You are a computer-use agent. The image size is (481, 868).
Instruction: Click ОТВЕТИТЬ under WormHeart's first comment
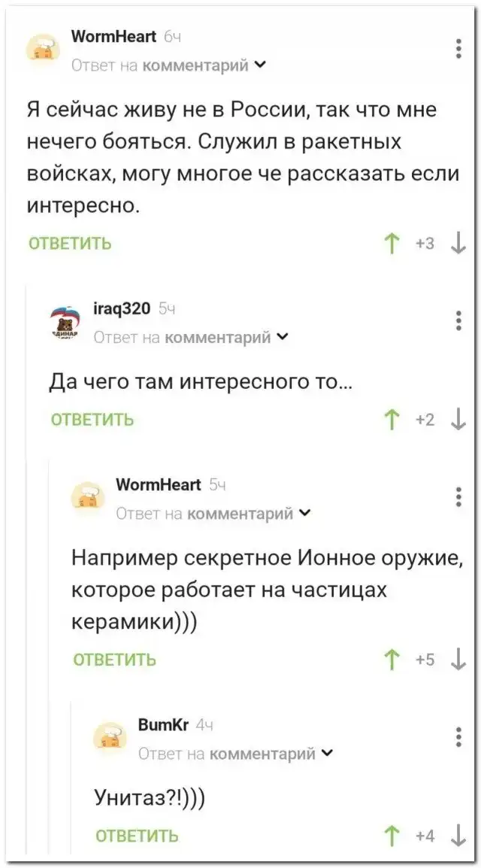pos(71,244)
